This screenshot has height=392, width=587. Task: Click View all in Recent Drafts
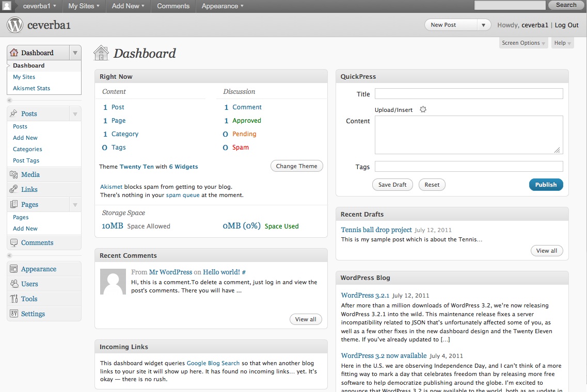click(x=547, y=251)
